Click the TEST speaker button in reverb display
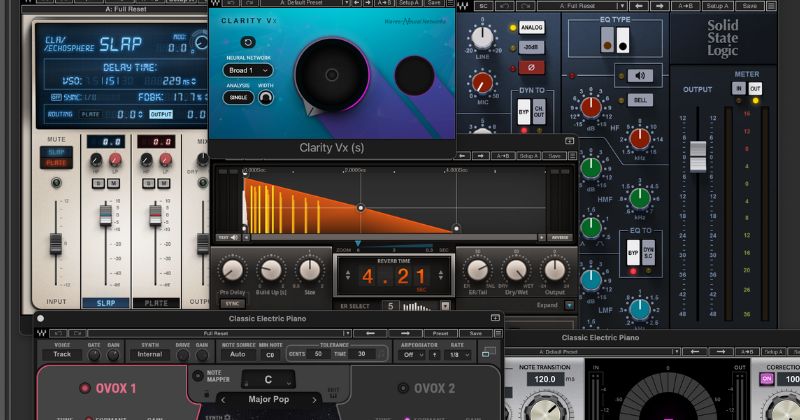Viewport: 800px width, 420px height. (x=229, y=237)
